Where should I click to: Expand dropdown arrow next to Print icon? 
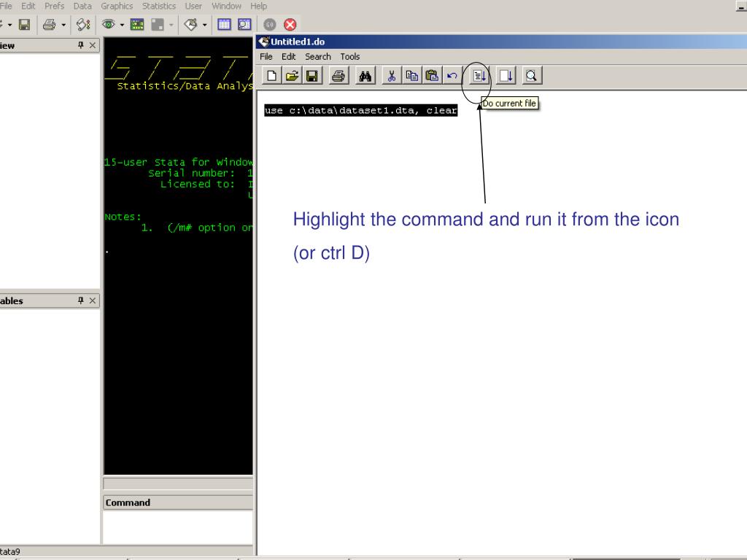point(63,25)
